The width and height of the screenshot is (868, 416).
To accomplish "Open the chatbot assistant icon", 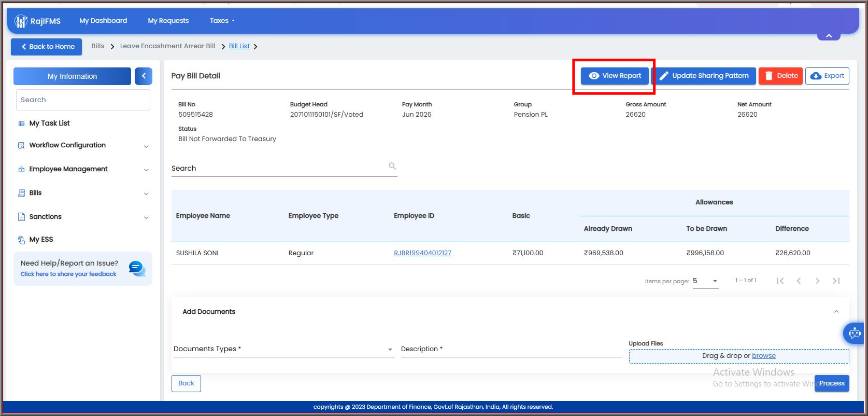I will click(x=854, y=333).
